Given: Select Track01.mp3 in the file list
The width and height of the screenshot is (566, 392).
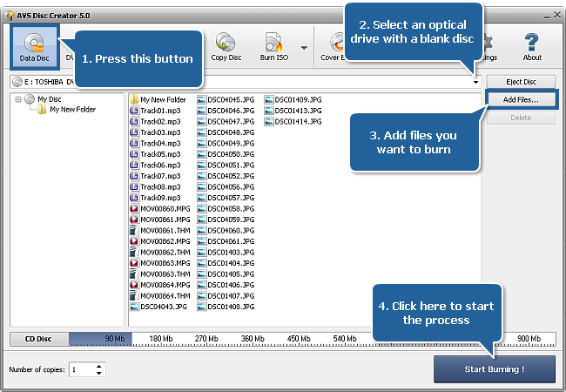Looking at the screenshot, I should [156, 111].
